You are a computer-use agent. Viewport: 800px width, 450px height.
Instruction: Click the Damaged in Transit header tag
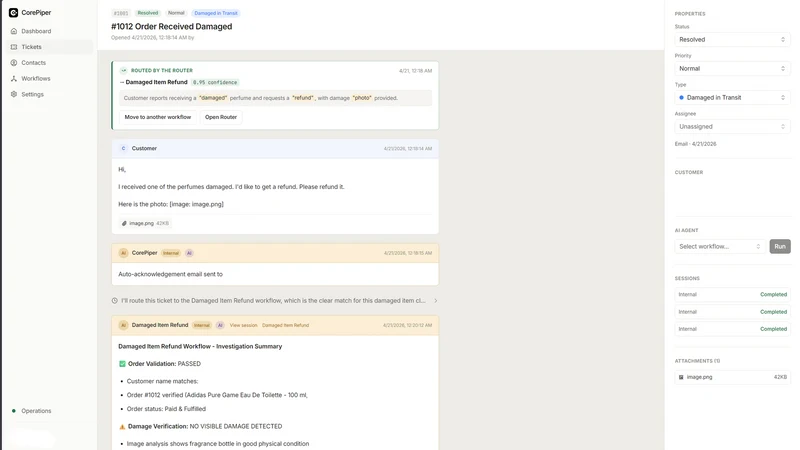[x=216, y=13]
